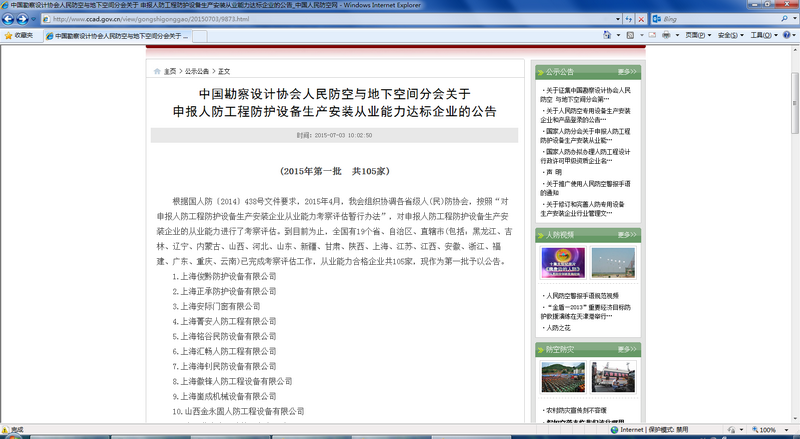Image resolution: width=800 pixels, height=439 pixels.
Task: Click the Home page icon
Action: click(607, 35)
